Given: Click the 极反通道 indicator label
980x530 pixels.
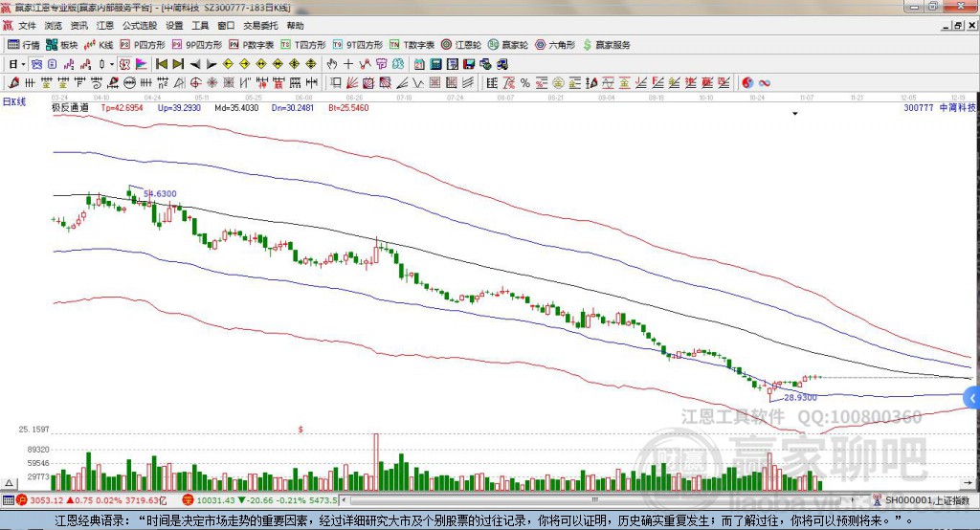Looking at the screenshot, I should click(x=70, y=108).
